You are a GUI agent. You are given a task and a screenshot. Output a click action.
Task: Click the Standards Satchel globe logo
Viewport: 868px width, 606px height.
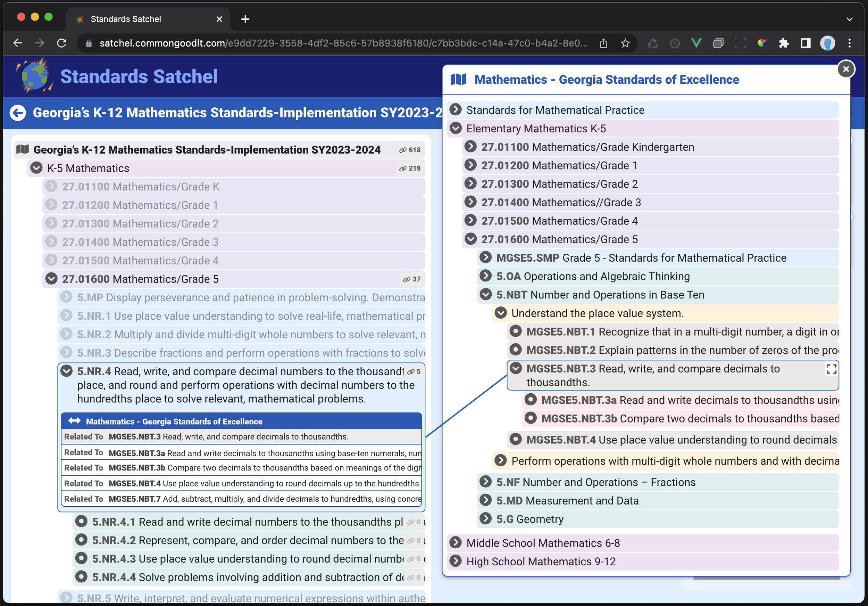[34, 76]
